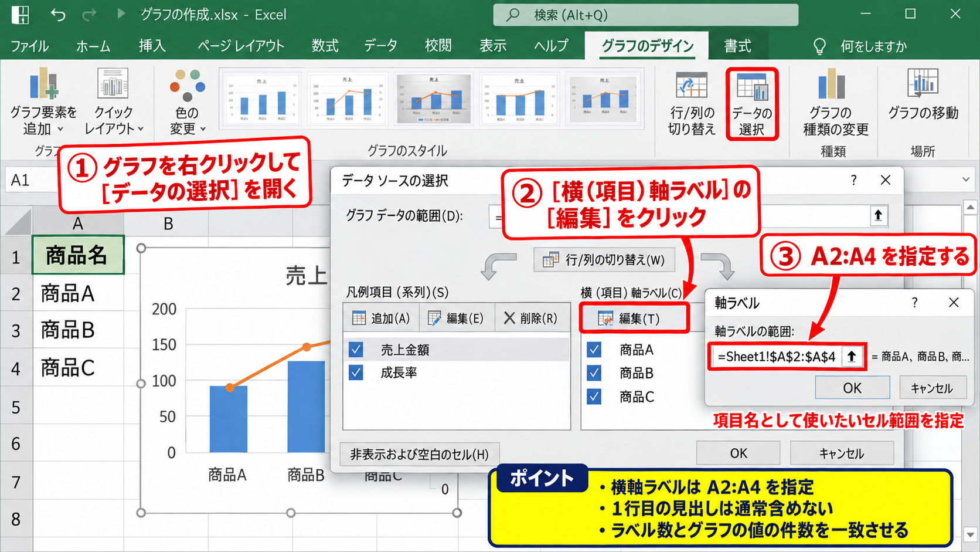Click グラフの種類の変更 icon
The height and width of the screenshot is (552, 980).
click(835, 103)
